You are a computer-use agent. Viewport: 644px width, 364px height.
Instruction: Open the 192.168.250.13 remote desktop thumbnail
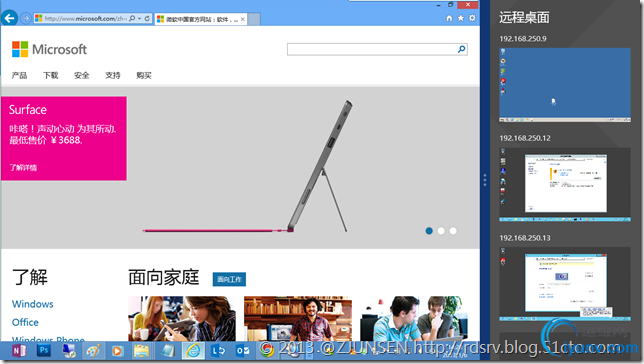[x=565, y=284]
